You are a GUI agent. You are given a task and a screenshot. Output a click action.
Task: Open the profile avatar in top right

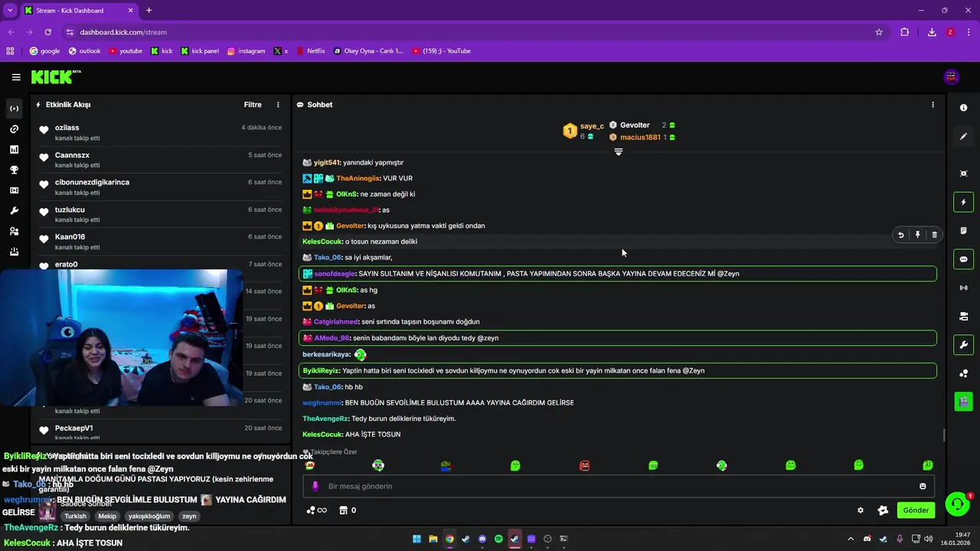click(x=952, y=77)
